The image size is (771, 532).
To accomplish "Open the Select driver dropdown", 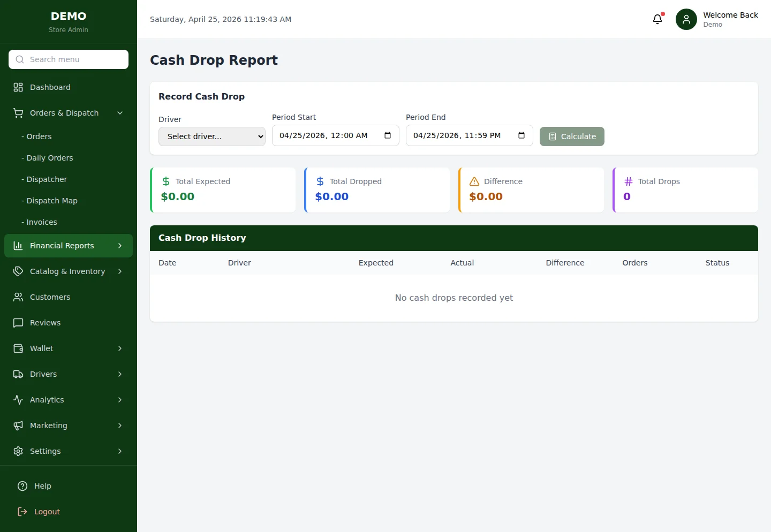I will pos(211,136).
